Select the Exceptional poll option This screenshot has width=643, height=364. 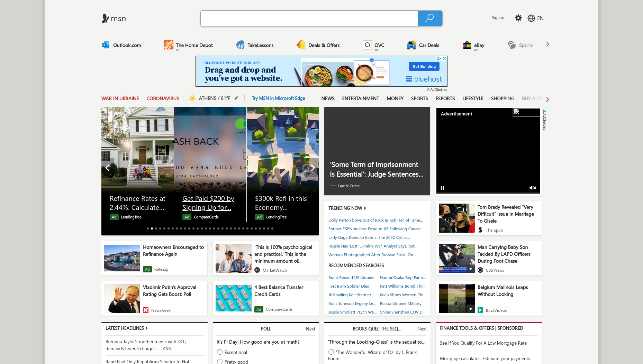[x=220, y=352]
